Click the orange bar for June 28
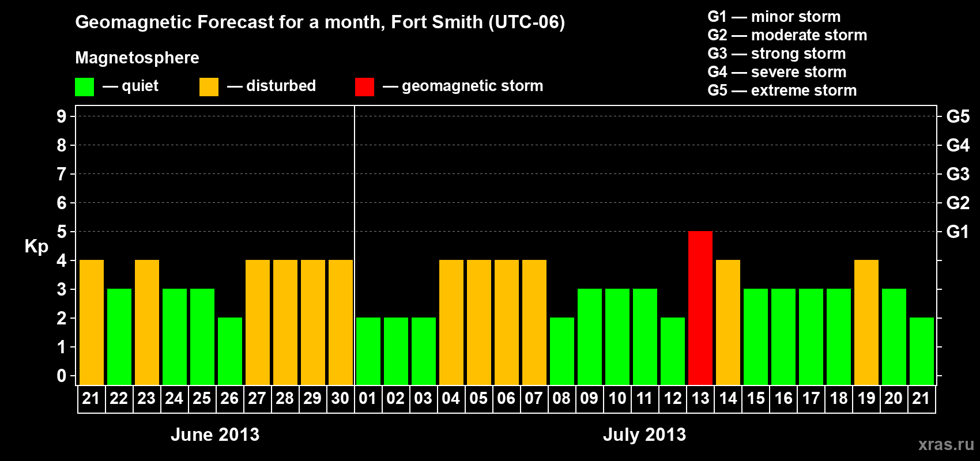 pos(285,322)
